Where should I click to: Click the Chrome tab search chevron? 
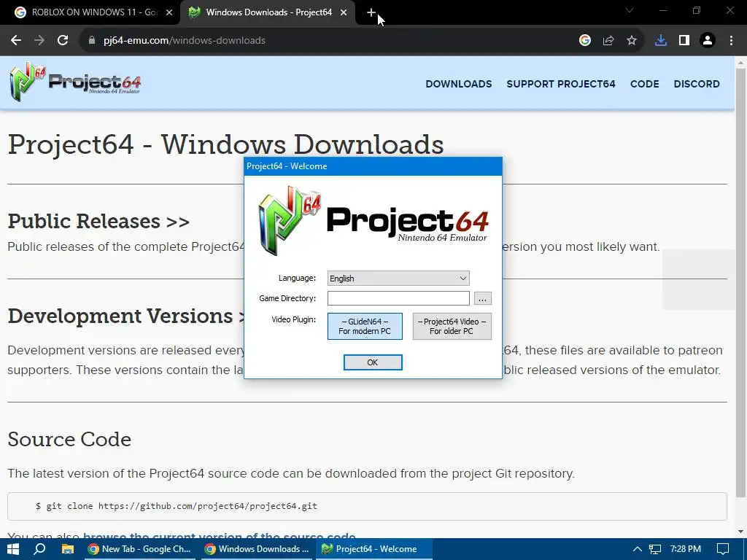pos(630,10)
